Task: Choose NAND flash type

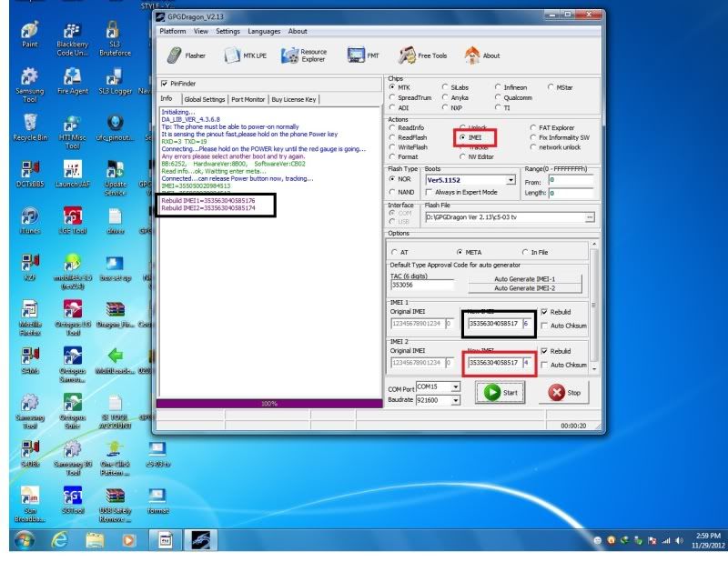Action: pyautogui.click(x=392, y=192)
